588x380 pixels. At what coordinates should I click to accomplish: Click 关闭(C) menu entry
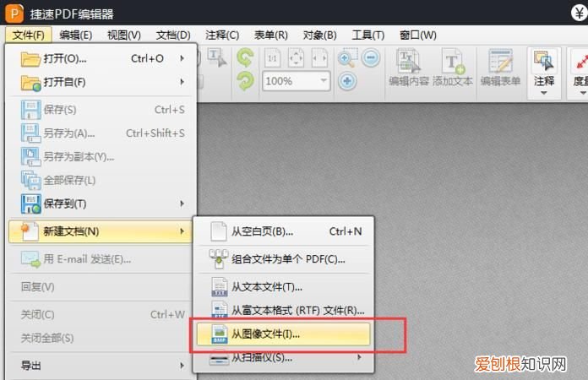pos(101,314)
